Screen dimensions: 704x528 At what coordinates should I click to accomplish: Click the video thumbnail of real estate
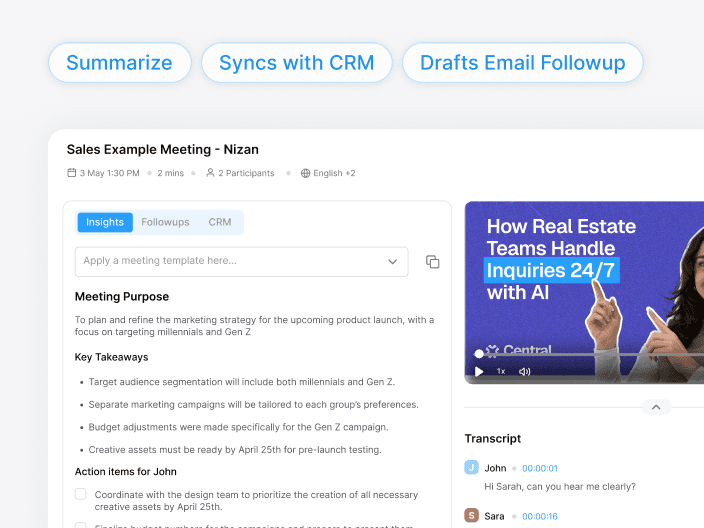(584, 292)
